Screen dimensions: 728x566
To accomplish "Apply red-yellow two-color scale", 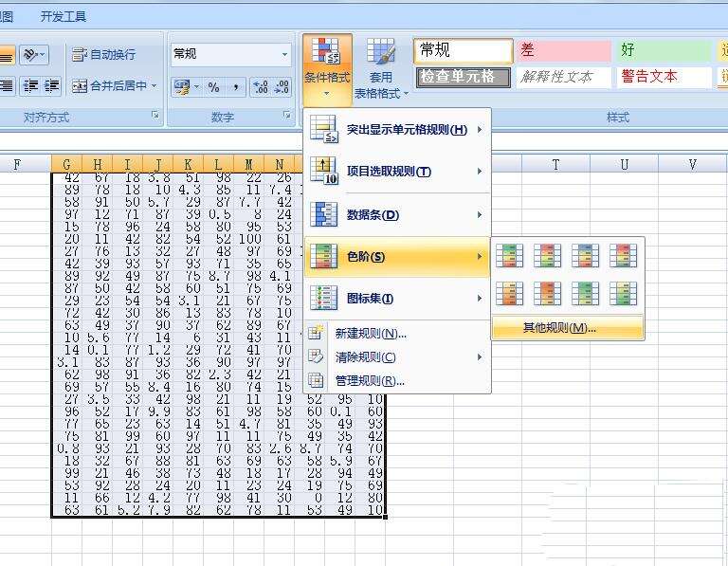I will 547,294.
